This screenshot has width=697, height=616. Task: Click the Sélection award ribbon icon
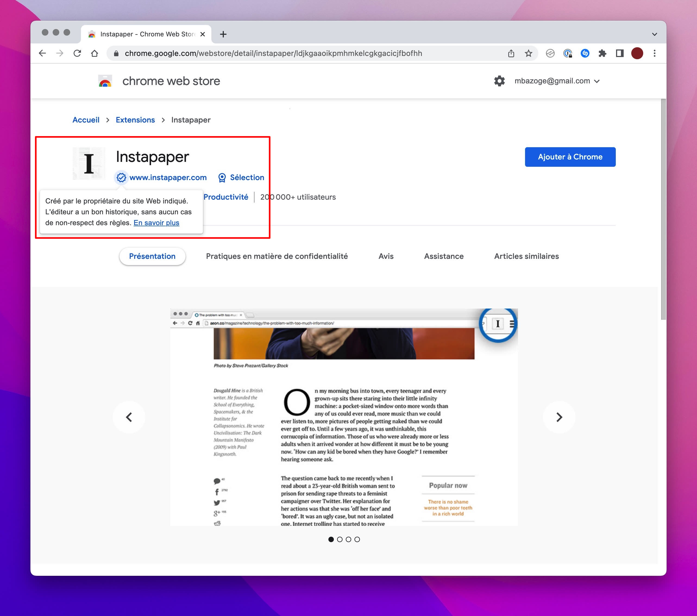click(x=222, y=178)
